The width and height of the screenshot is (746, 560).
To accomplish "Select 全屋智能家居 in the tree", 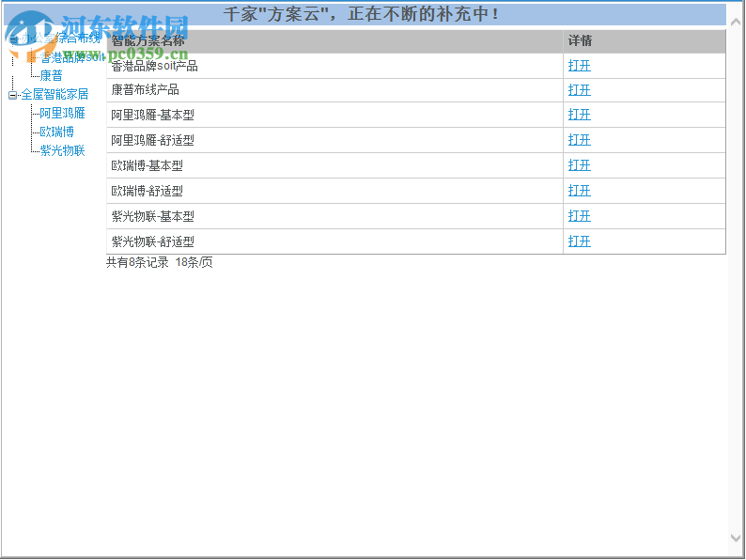I will point(54,94).
